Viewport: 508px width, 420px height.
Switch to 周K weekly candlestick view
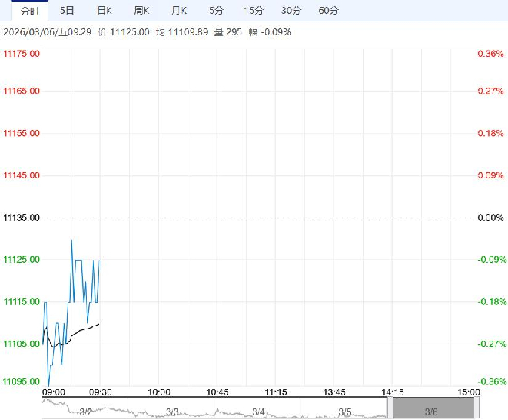[x=141, y=11]
